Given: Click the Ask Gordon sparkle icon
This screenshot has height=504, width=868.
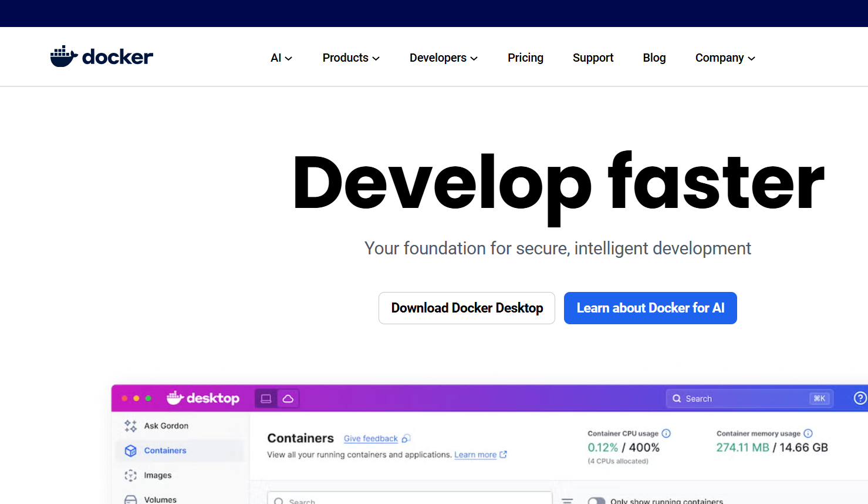Looking at the screenshot, I should pyautogui.click(x=130, y=426).
